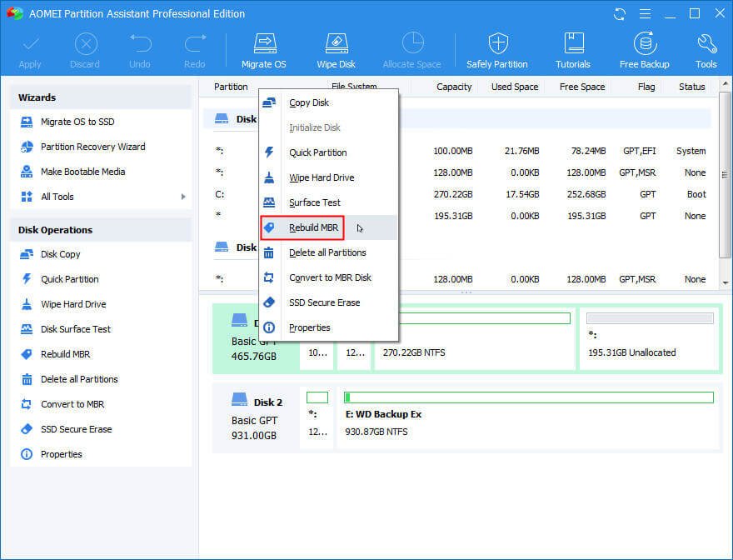733x560 pixels.
Task: Open the Wipe Disk tool
Action: 336,50
